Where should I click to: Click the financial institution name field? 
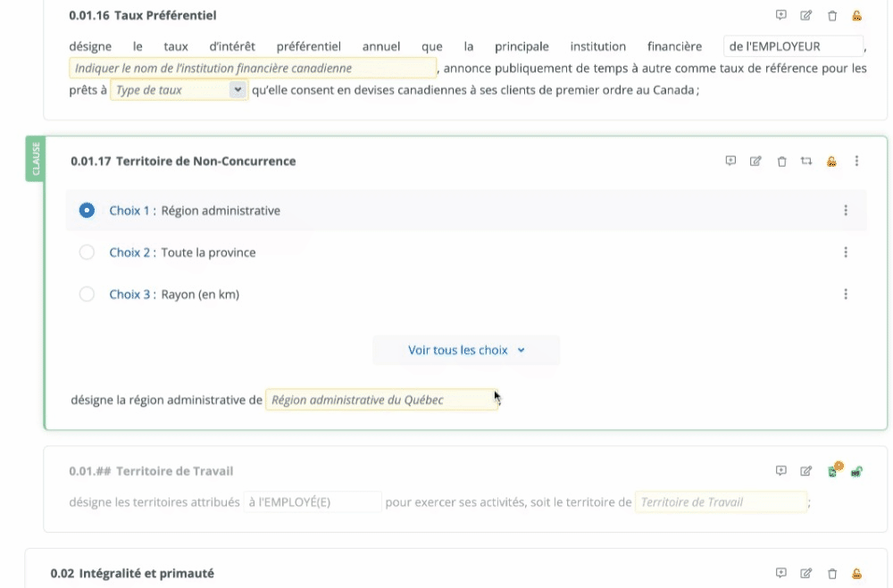click(253, 68)
